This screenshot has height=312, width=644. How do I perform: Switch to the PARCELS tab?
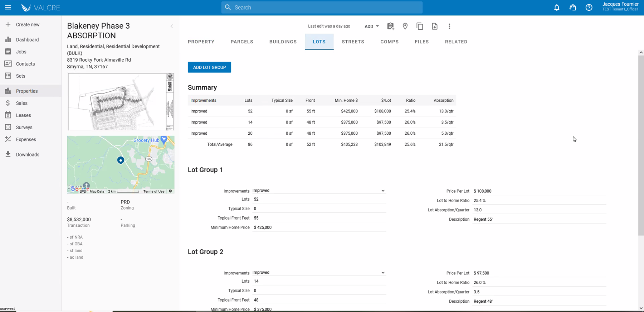tap(242, 42)
